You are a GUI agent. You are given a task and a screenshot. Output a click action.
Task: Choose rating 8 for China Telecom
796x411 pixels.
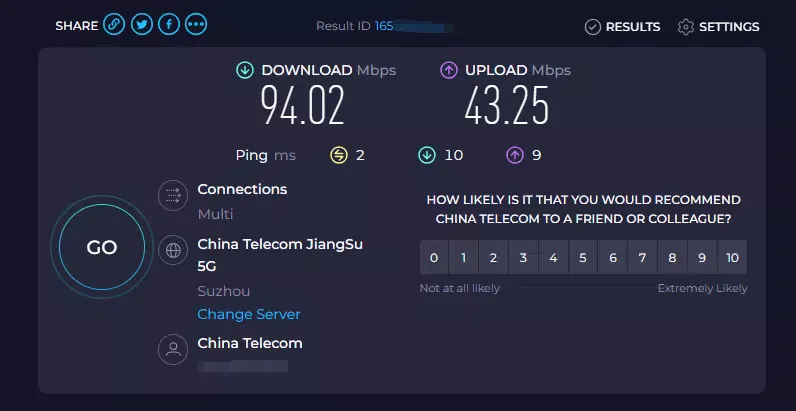pos(672,258)
